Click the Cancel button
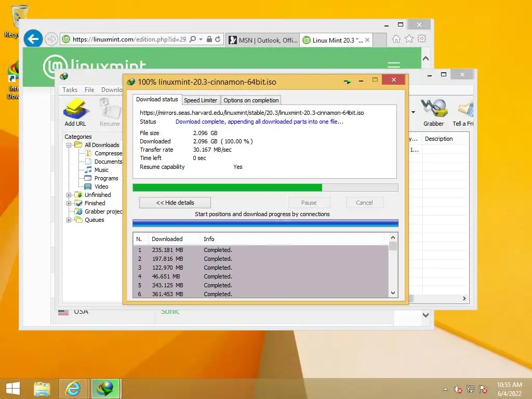 click(x=364, y=203)
